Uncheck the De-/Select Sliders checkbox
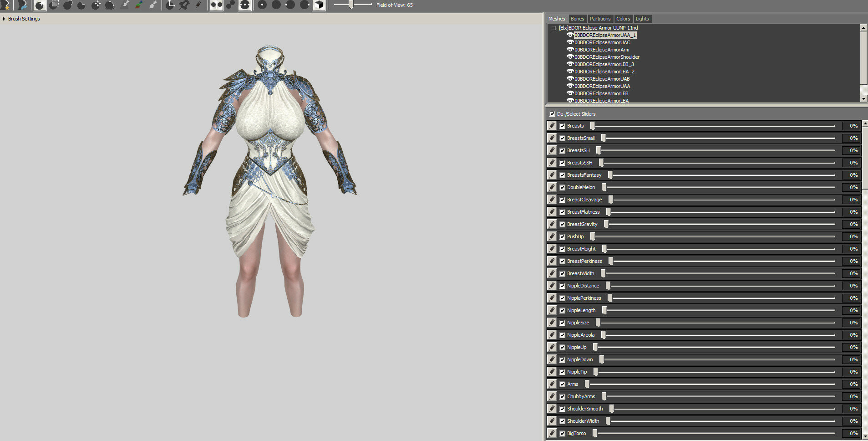 (x=553, y=114)
